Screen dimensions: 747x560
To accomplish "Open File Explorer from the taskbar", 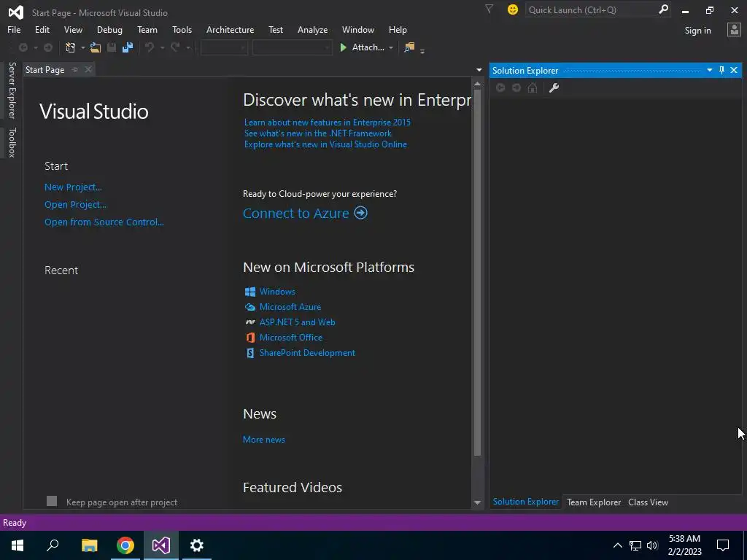I will tap(90, 545).
